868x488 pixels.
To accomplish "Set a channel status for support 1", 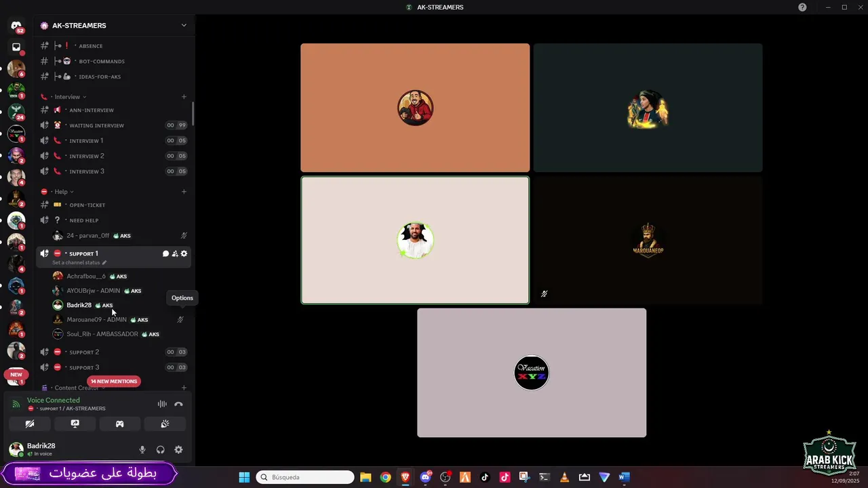I will click(79, 262).
